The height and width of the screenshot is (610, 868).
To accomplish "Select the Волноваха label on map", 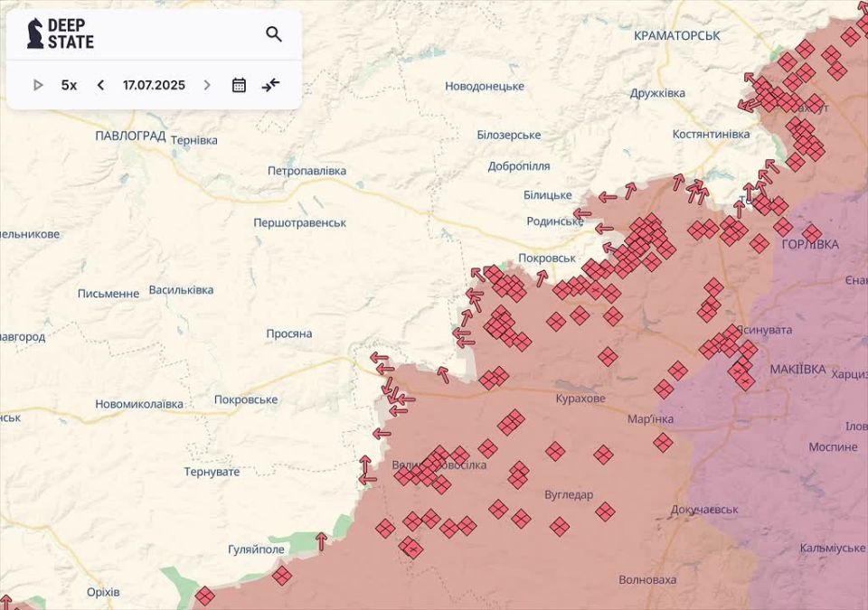I will coord(647,579).
